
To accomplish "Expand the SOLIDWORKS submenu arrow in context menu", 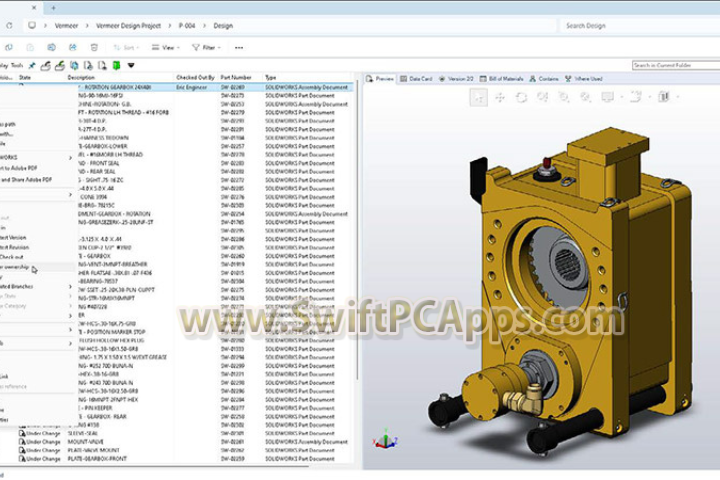I will 70,158.
